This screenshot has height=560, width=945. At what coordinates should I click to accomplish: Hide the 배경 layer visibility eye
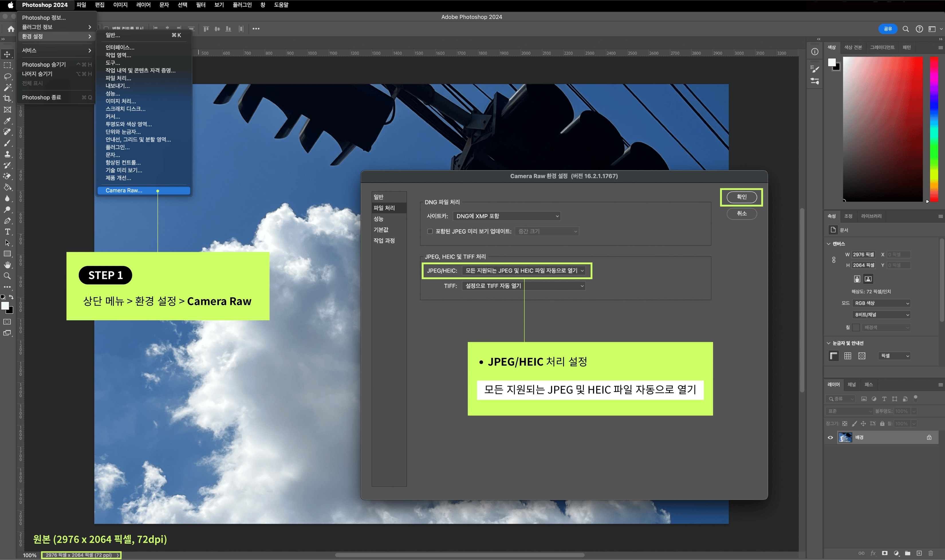pyautogui.click(x=830, y=437)
